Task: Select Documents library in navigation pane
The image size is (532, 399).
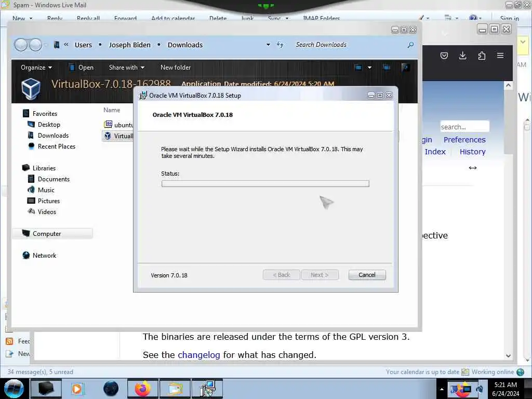Action: point(54,179)
